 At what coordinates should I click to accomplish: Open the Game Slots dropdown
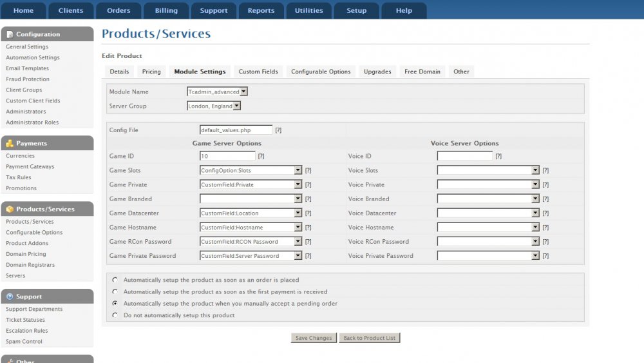pyautogui.click(x=251, y=170)
